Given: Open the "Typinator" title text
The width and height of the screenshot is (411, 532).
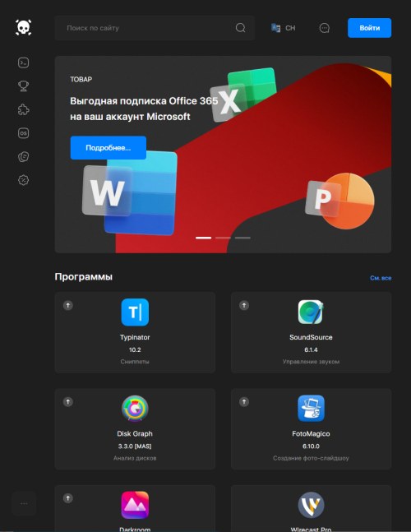Looking at the screenshot, I should pyautogui.click(x=135, y=337).
